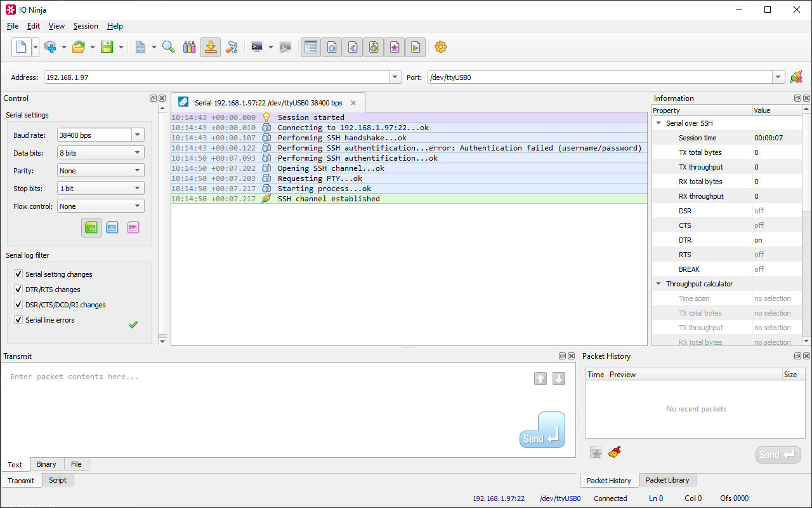Toggle the green play pane icon
This screenshot has height=508, width=812.
pyautogui.click(x=416, y=47)
